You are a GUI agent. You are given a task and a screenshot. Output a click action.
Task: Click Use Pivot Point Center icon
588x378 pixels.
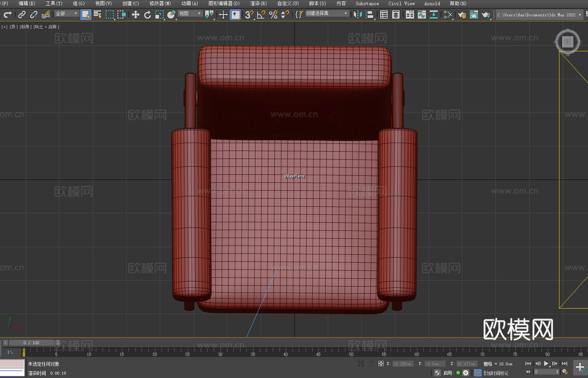(209, 14)
